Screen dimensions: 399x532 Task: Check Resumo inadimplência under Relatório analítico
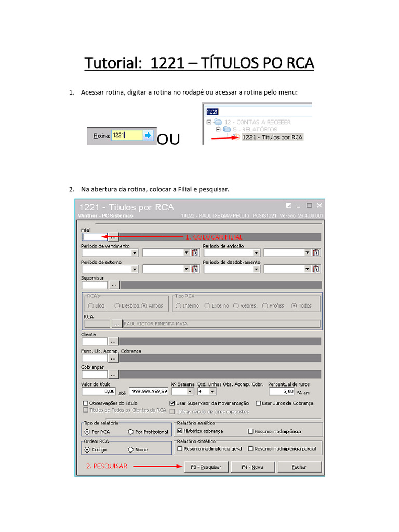(x=251, y=431)
